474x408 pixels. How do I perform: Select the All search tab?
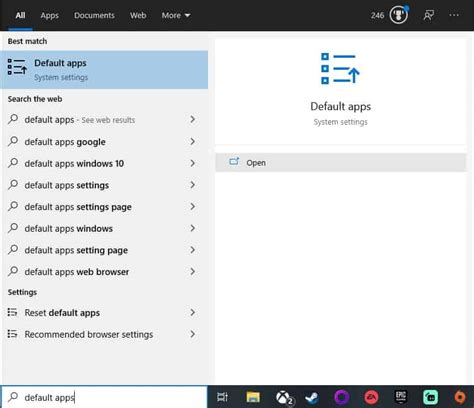pos(20,15)
